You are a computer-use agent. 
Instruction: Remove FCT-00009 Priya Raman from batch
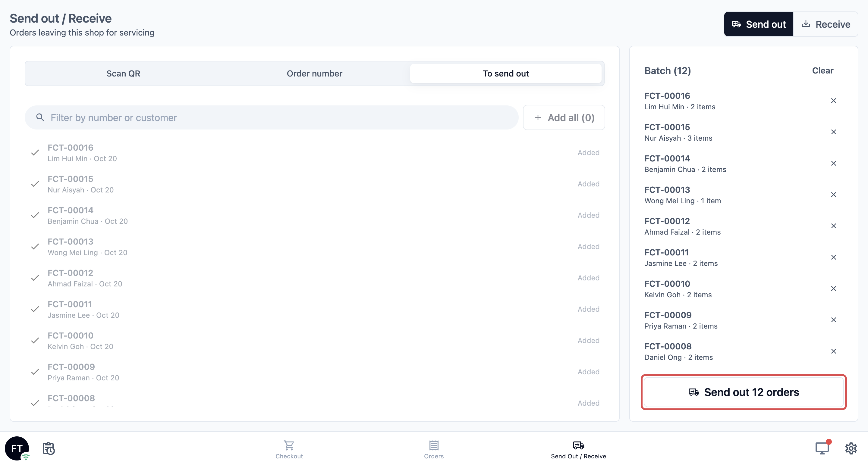[x=833, y=320]
